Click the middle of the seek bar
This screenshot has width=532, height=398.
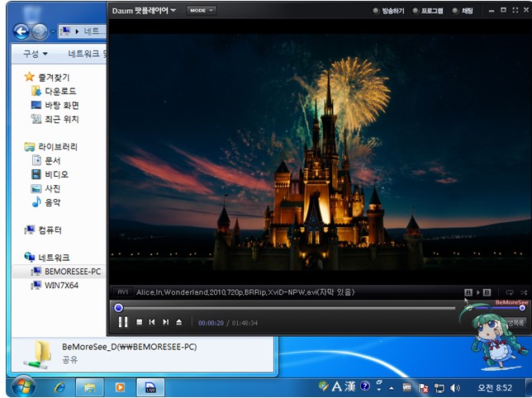pyautogui.click(x=286, y=308)
